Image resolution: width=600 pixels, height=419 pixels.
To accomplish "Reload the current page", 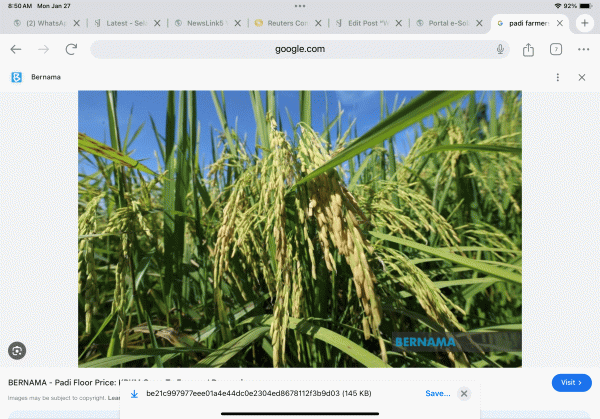I will (71, 49).
